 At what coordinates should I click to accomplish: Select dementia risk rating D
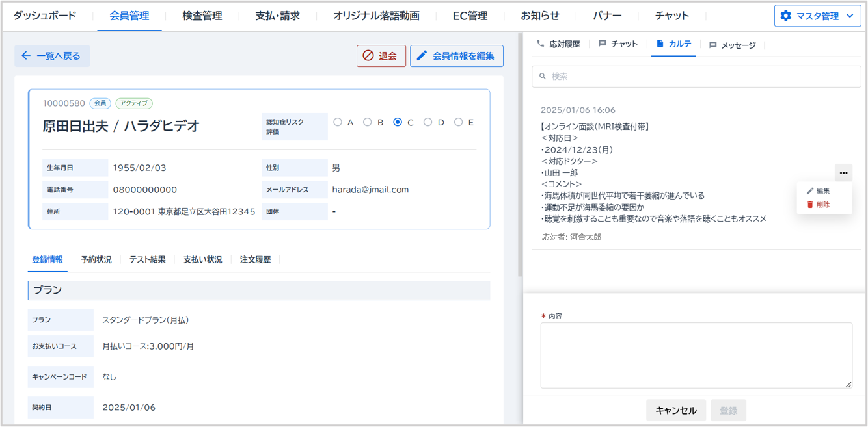[x=427, y=122]
